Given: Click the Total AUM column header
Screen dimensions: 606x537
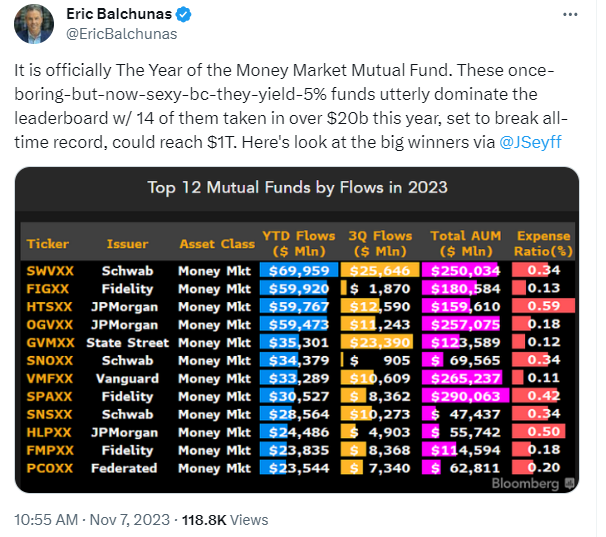Looking at the screenshot, I should 466,244.
